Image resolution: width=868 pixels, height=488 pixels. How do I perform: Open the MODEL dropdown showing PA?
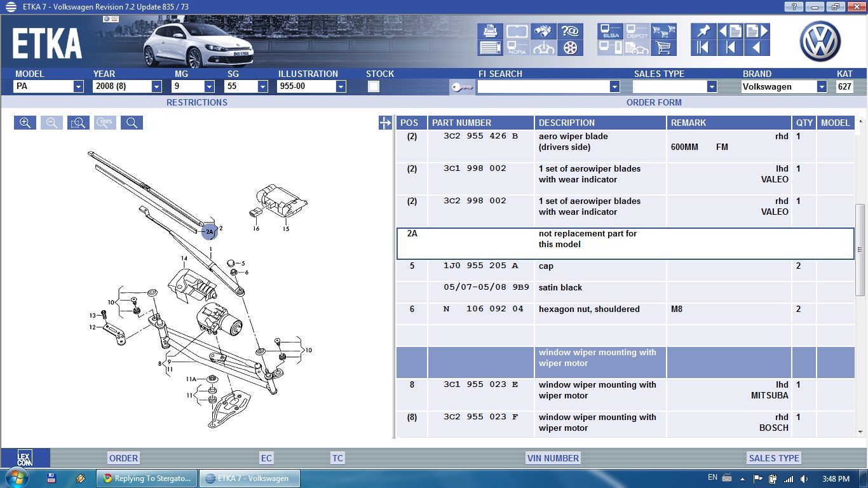tap(79, 86)
